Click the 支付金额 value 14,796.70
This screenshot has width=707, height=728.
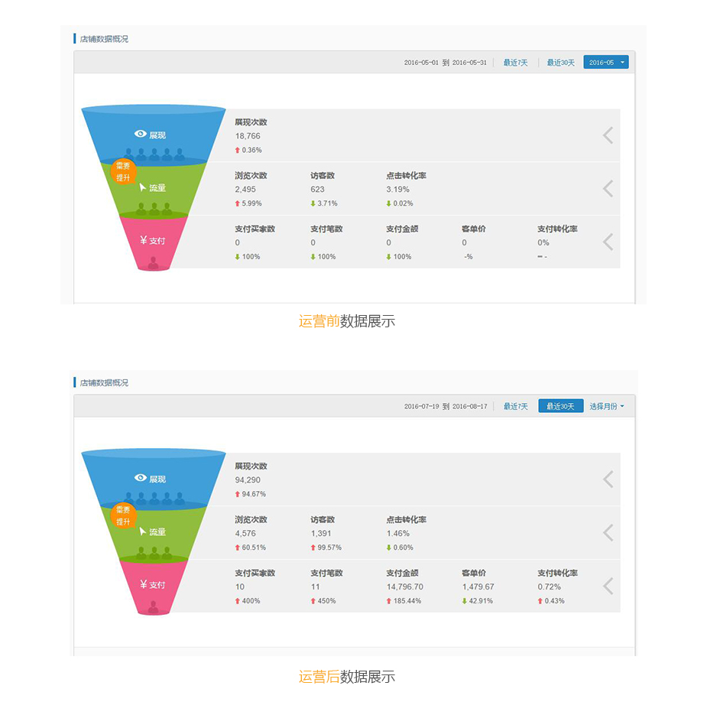coord(404,587)
